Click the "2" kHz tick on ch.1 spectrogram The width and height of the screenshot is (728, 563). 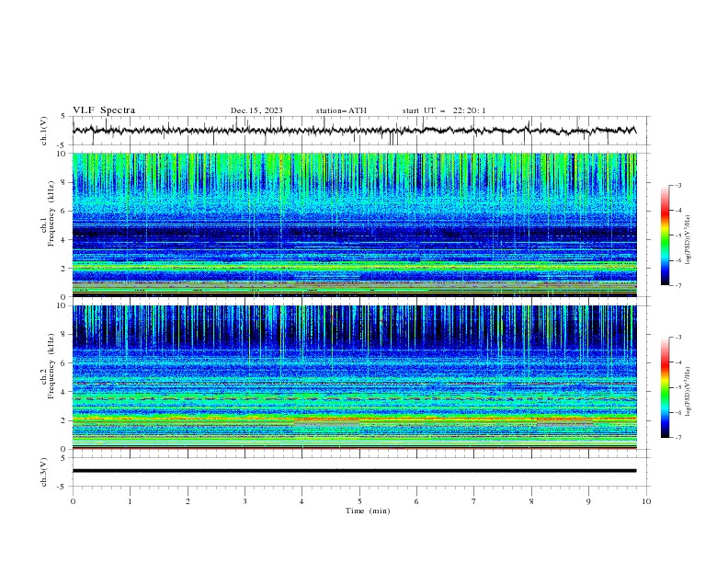(64, 269)
